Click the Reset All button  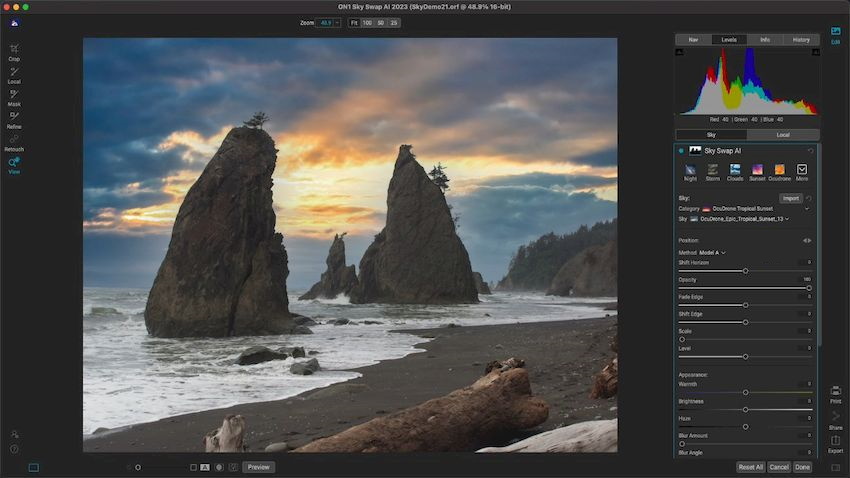point(750,467)
